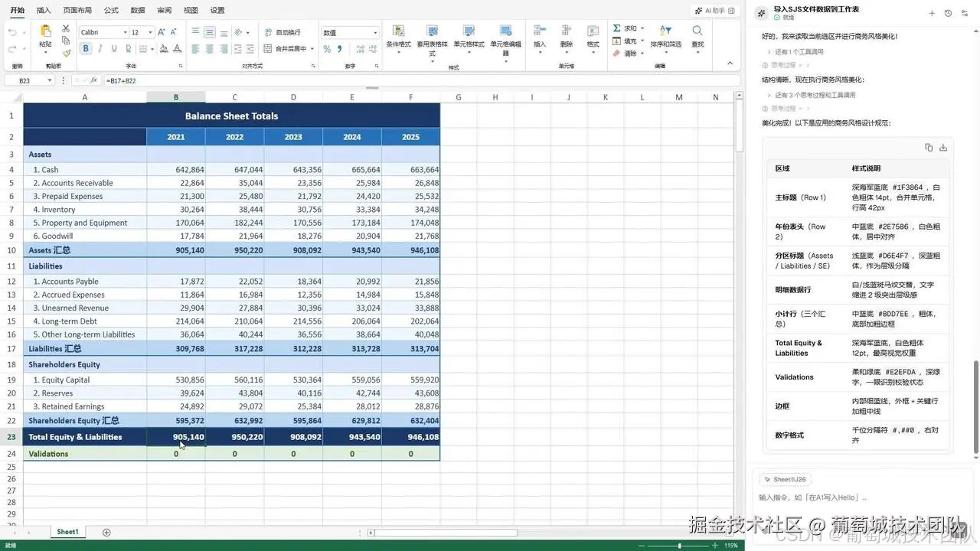Click the find (查找) magnifier icon
Screen dimensions: 980x551
click(x=697, y=36)
